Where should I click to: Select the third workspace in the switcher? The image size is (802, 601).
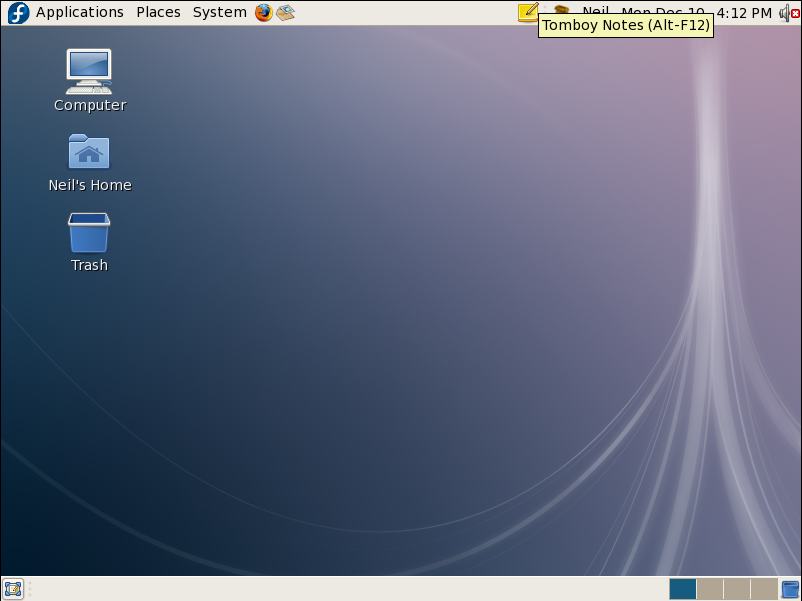click(x=736, y=588)
